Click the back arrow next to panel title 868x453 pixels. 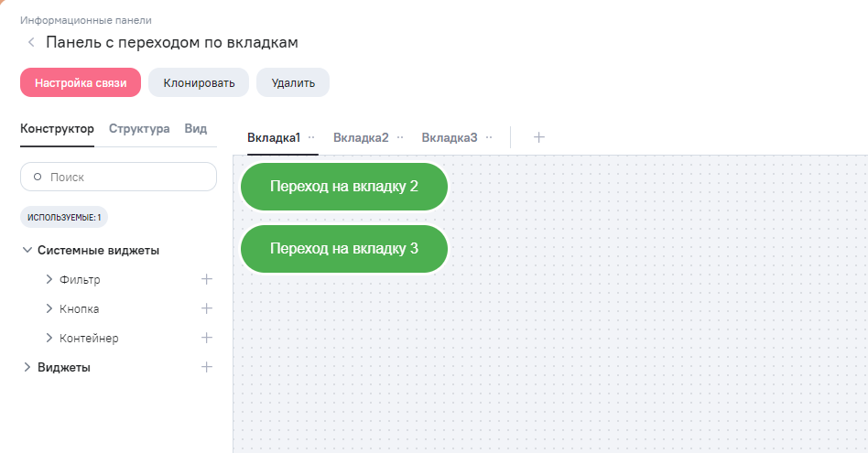coord(31,42)
